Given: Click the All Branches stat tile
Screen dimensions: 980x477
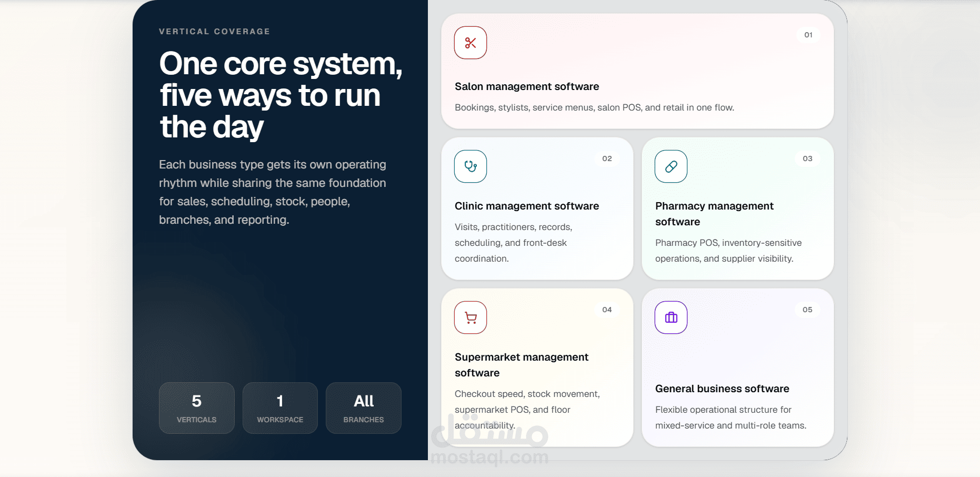Looking at the screenshot, I should point(364,408).
